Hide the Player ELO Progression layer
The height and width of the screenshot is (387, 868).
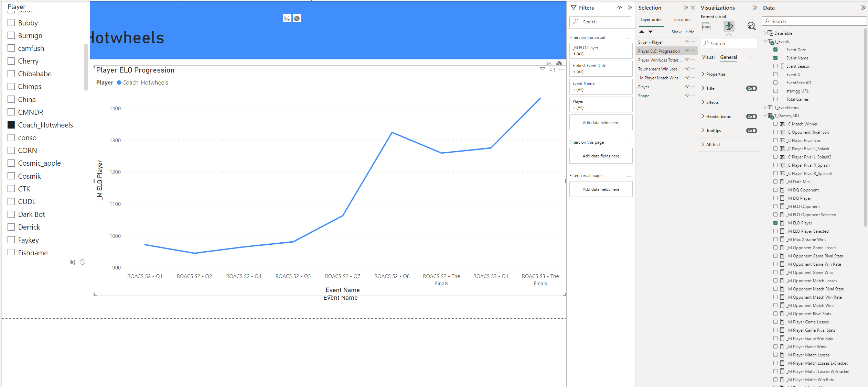687,51
